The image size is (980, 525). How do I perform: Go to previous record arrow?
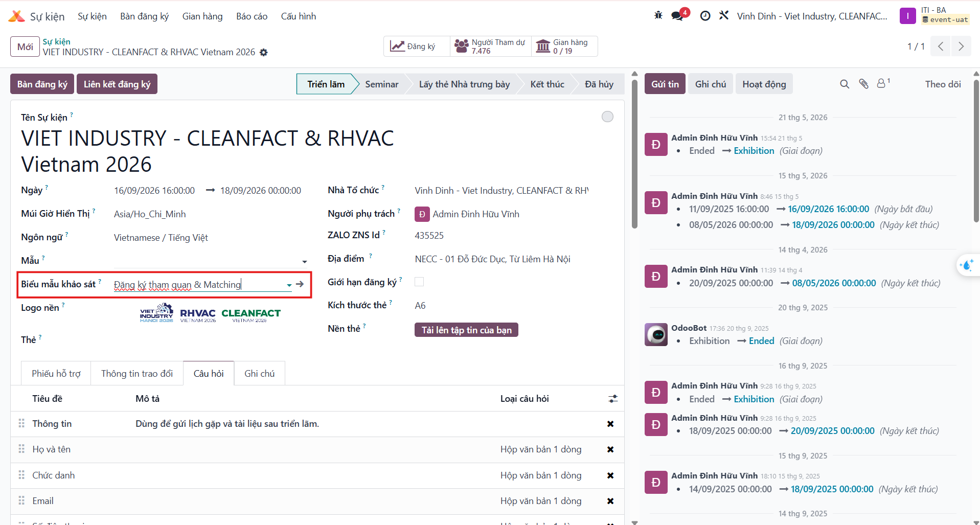click(941, 46)
